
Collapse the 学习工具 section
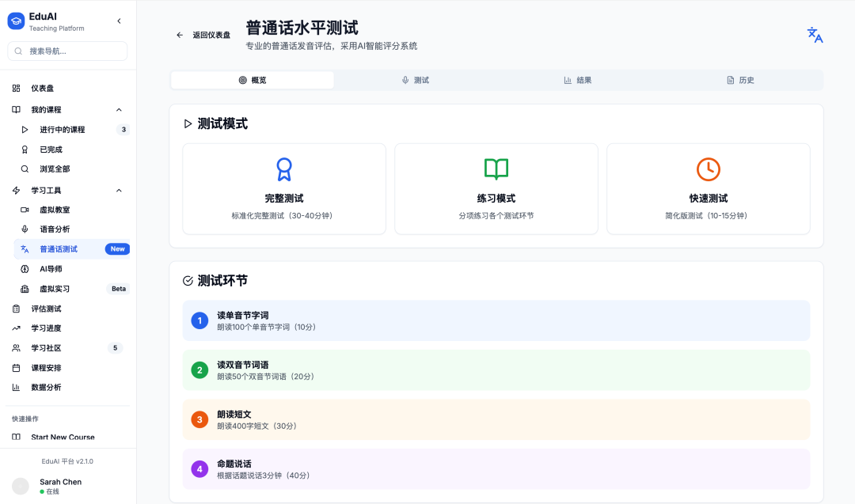click(119, 191)
